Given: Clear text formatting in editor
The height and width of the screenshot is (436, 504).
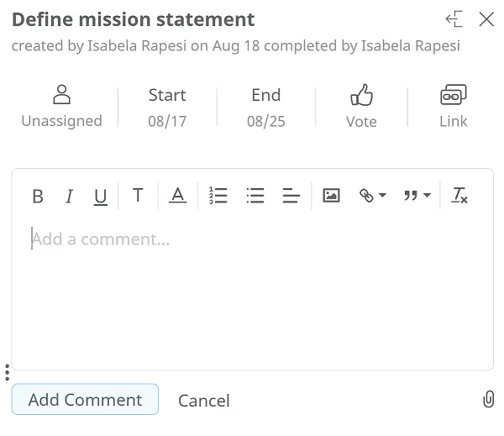Looking at the screenshot, I should click(x=459, y=196).
